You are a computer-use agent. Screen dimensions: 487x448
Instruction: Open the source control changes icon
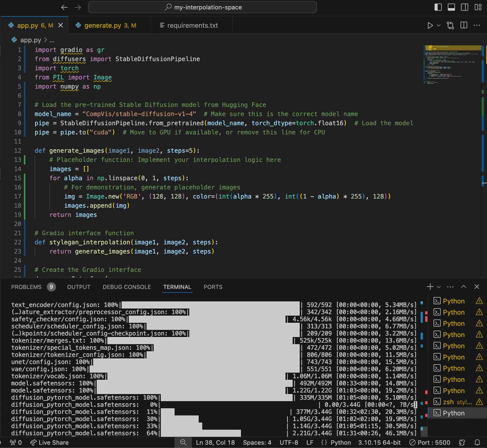coord(450,25)
